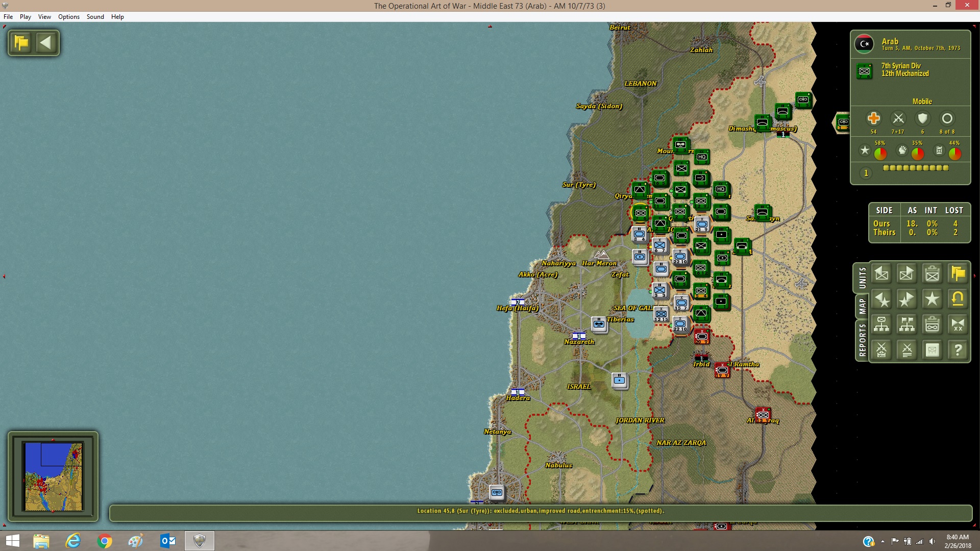The image size is (980, 551).
Task: Click the Windows Start button
Action: pyautogui.click(x=12, y=541)
